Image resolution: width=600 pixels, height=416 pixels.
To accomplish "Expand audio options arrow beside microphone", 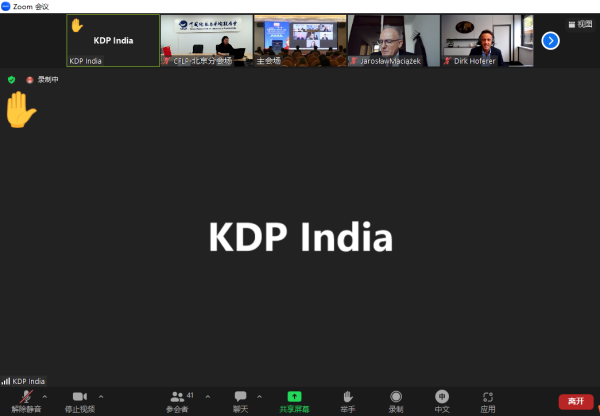I will (x=45, y=396).
